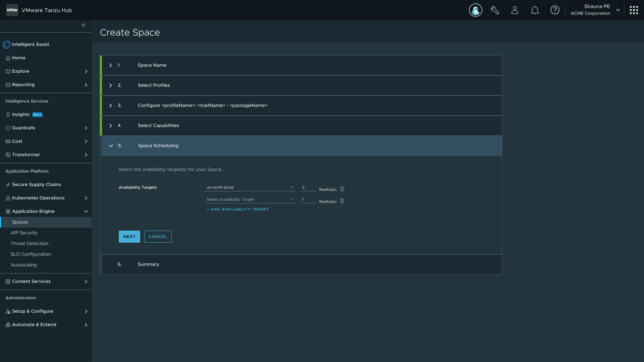
Task: Click VMware Tanzu Hub title
Action: click(x=47, y=10)
